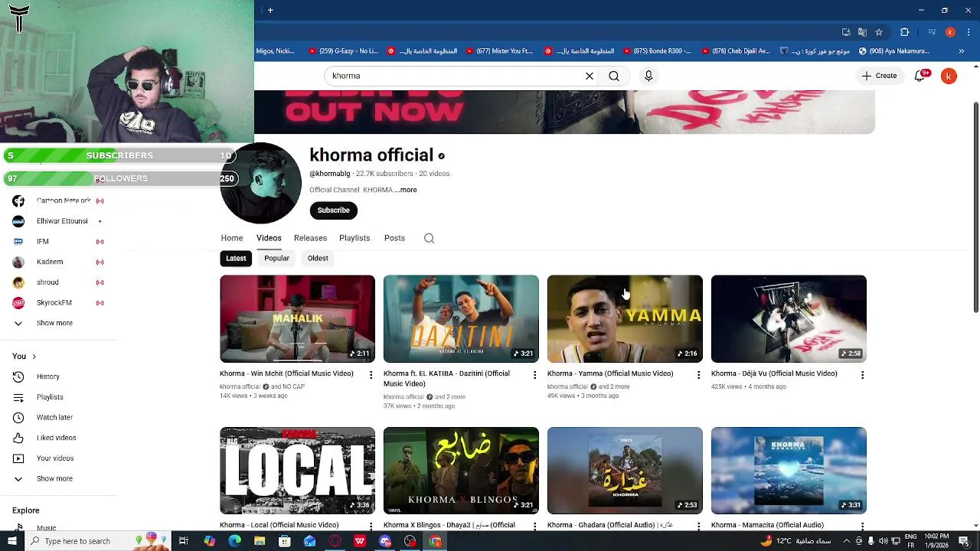Open Task View on taskbar
Image resolution: width=980 pixels, height=551 pixels.
184,541
